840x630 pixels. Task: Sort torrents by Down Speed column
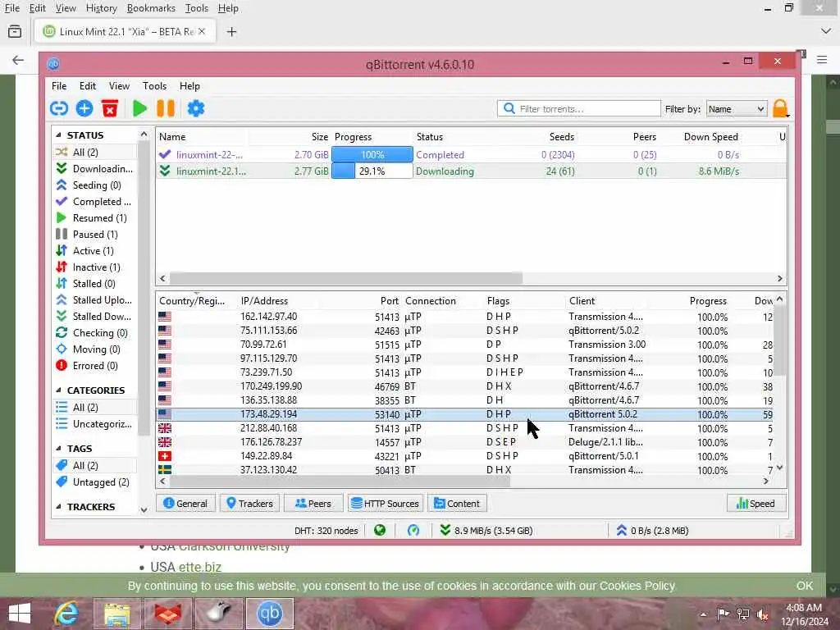(711, 137)
